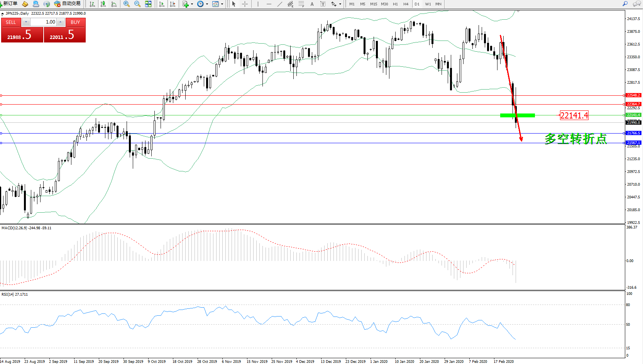
Task: Select the Crosshair cursor tool
Action: click(x=245, y=4)
